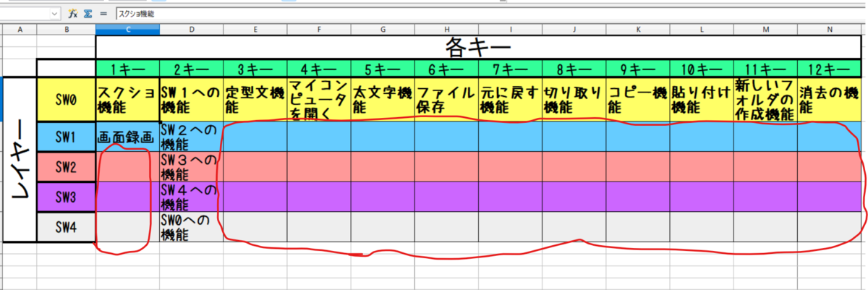Select column J header

pos(574,29)
